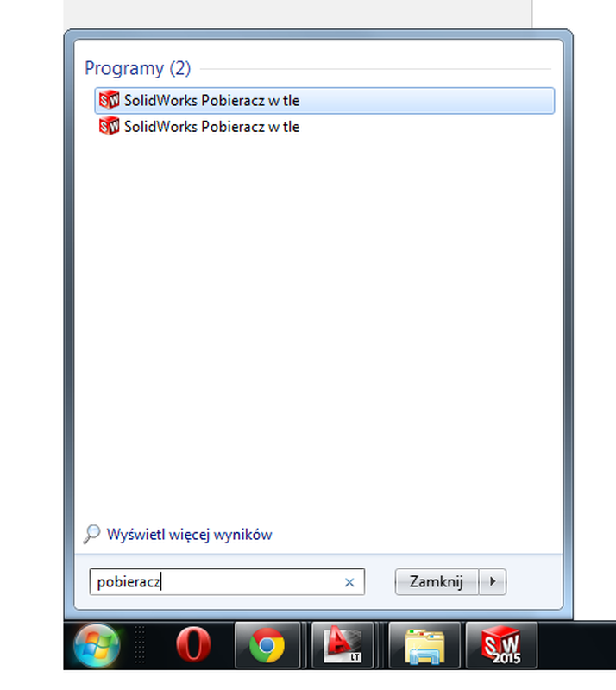
Task: Open the Wyświetl więcej wyników link
Action: [189, 534]
